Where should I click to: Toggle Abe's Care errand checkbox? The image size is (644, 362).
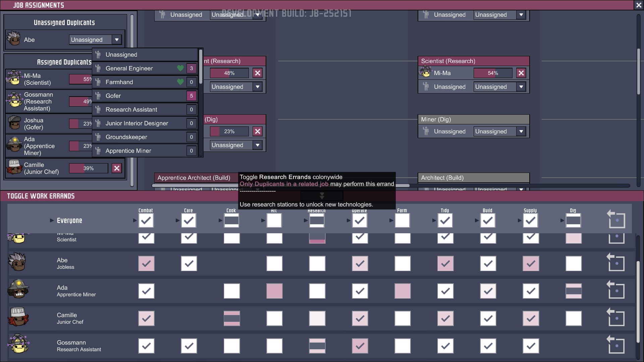(x=189, y=264)
